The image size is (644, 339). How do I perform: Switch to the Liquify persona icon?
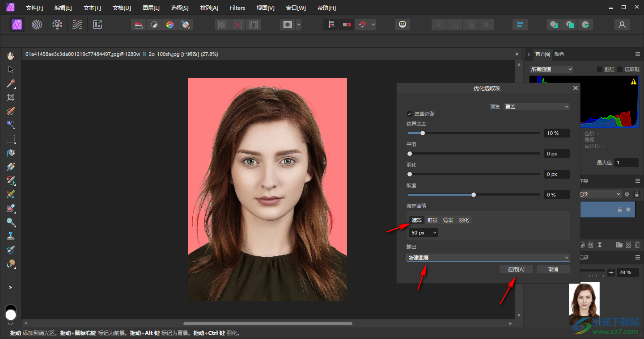(37, 25)
